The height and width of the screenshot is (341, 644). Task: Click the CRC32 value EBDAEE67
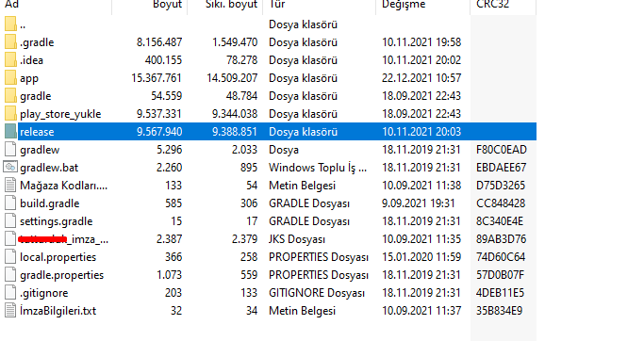click(x=501, y=168)
